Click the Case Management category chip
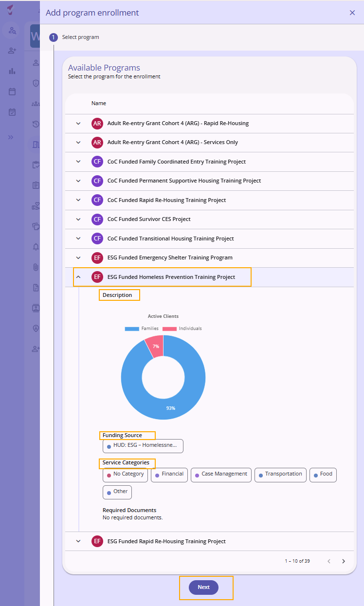The width and height of the screenshot is (364, 606). (221, 475)
